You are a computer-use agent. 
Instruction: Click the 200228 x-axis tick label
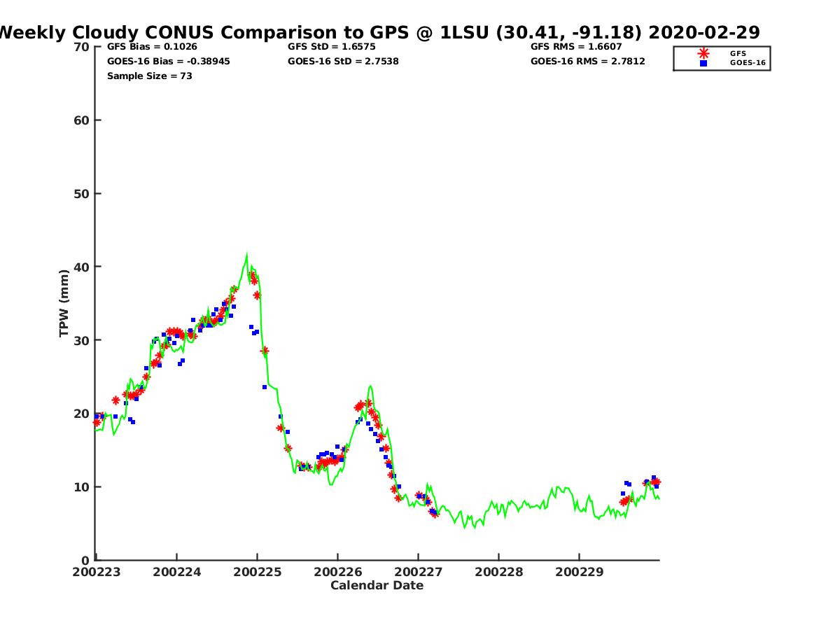[498, 572]
